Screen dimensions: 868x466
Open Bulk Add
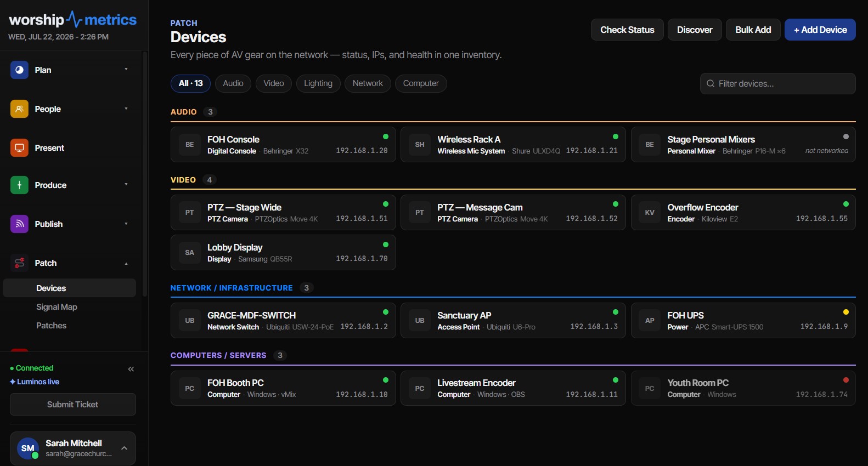[753, 30]
